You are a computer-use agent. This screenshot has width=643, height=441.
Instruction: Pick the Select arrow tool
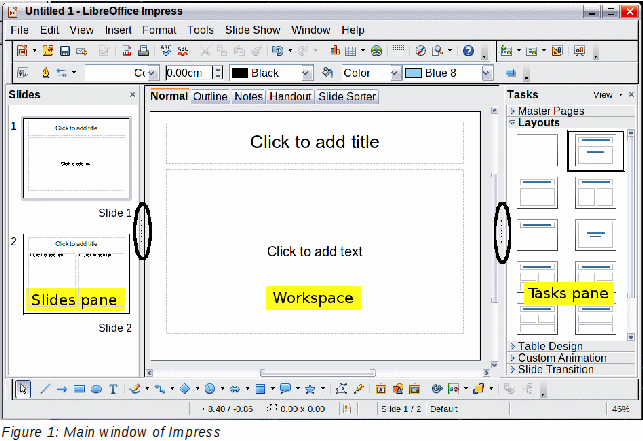(23, 388)
